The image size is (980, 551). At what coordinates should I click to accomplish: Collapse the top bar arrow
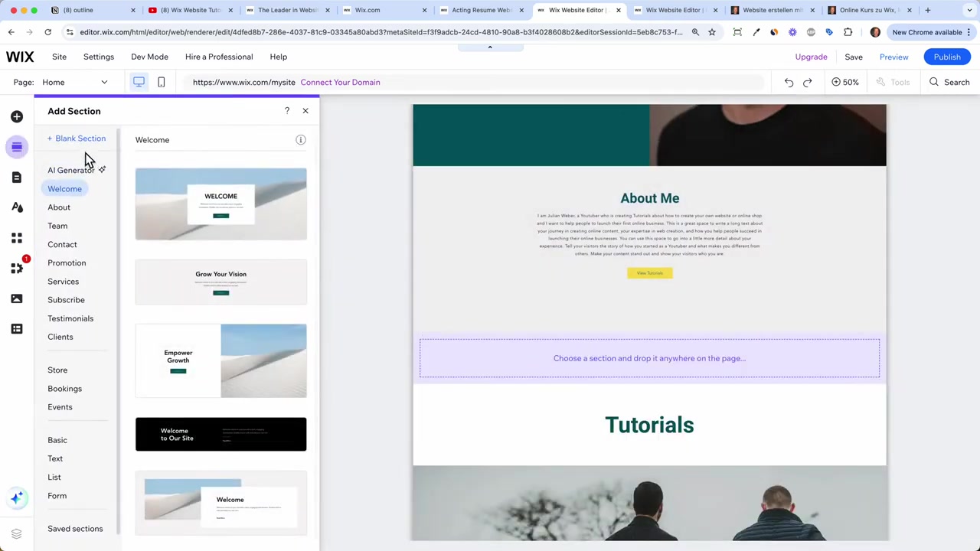tap(490, 47)
